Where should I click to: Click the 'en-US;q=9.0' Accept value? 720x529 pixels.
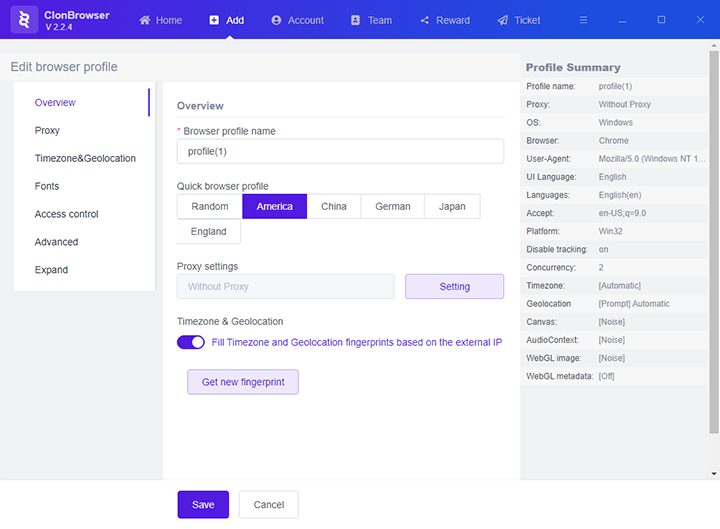[622, 213]
